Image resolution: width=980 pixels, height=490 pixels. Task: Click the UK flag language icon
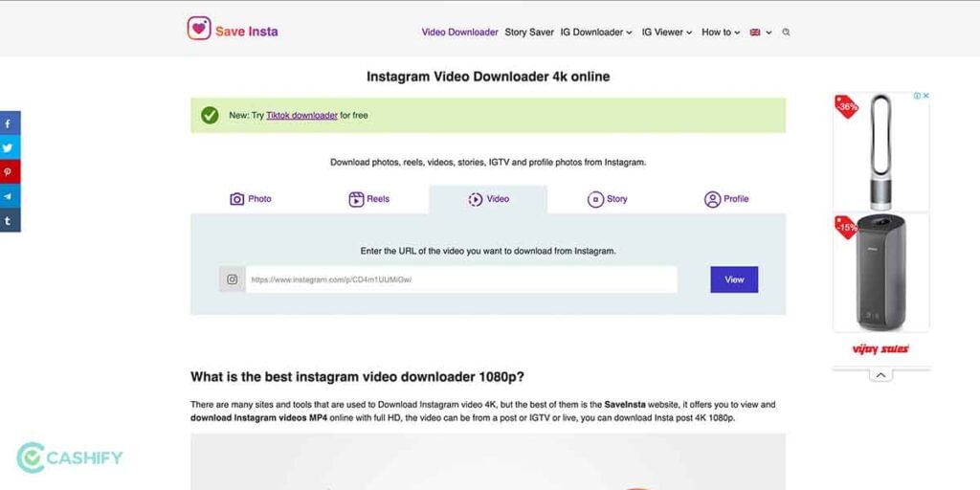pos(755,33)
